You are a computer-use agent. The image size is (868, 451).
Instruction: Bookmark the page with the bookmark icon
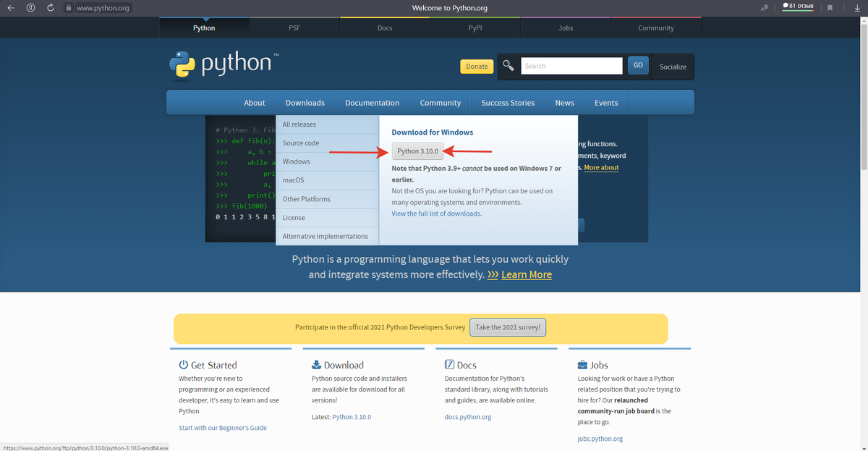pos(830,8)
